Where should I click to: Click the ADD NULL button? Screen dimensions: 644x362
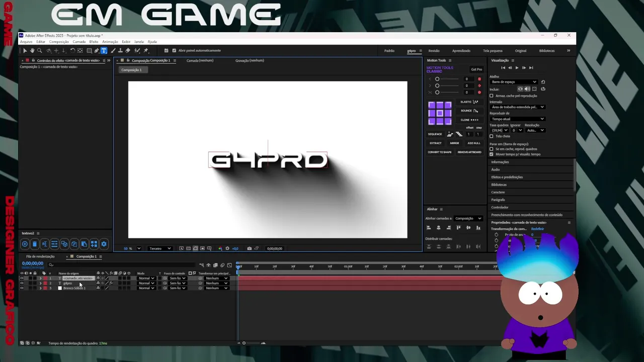coord(473,143)
